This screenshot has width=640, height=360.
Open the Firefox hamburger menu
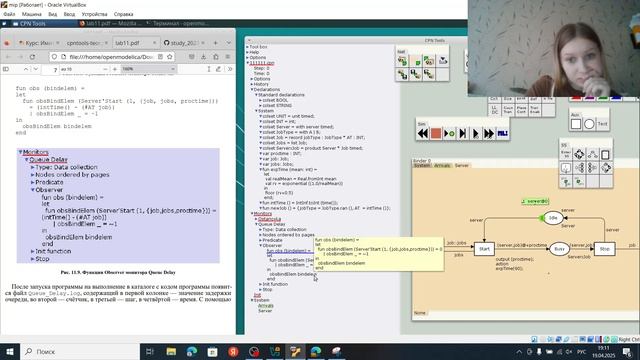pos(228,57)
